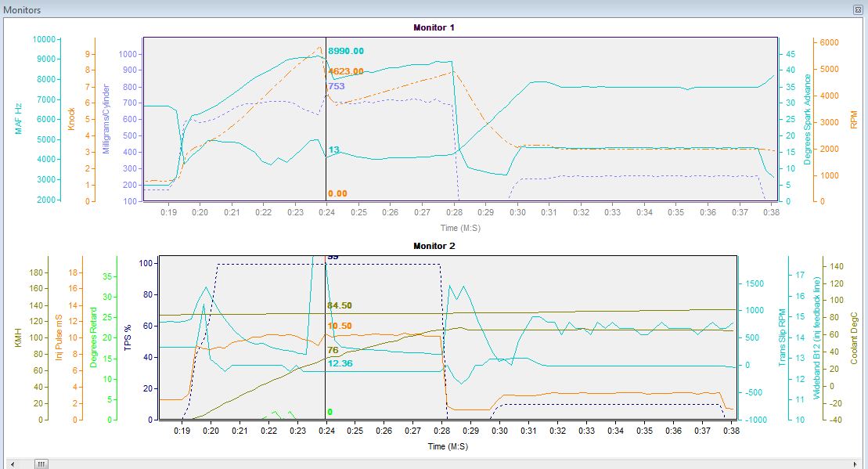The width and height of the screenshot is (868, 469).
Task: Click the horizontal scrollbar thumb
Action: (41, 464)
